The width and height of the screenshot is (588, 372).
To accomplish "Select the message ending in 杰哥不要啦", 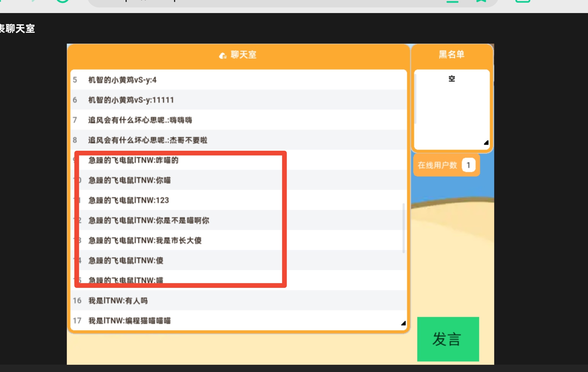I will point(239,140).
